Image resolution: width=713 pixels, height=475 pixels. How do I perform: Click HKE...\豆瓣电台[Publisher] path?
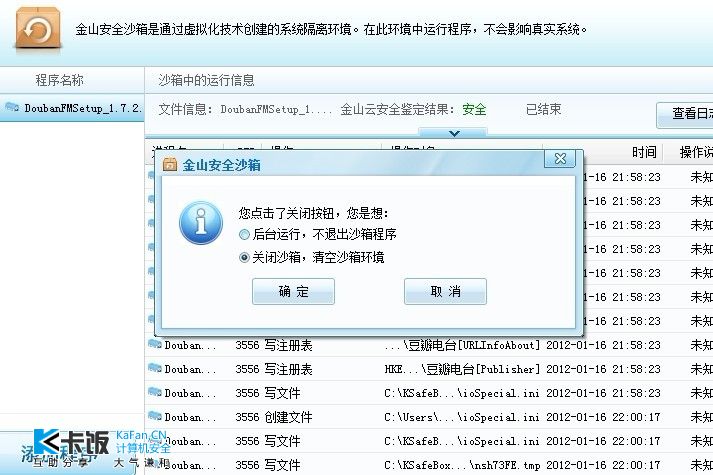[462, 370]
